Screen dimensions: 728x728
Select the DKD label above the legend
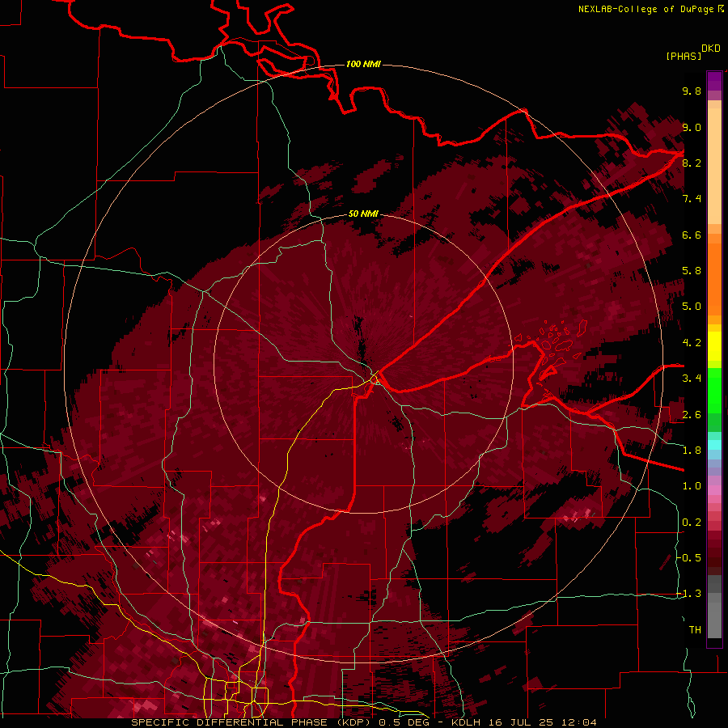(711, 49)
